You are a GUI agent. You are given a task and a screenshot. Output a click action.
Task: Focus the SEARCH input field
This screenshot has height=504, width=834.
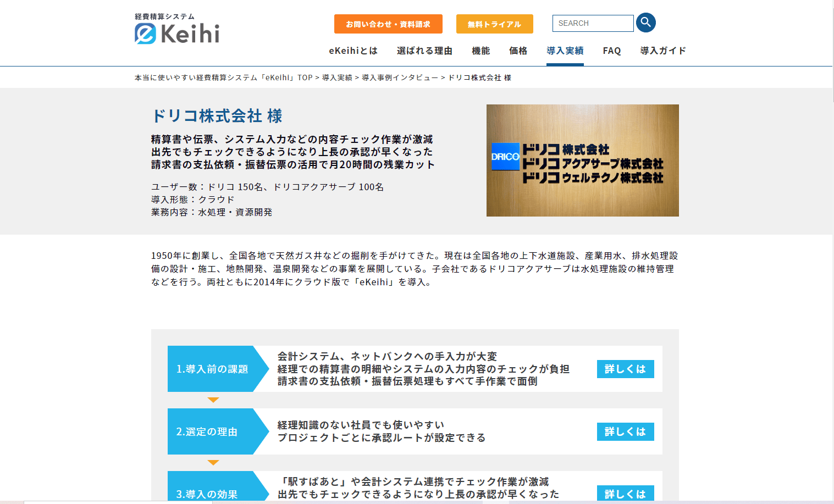tap(593, 23)
